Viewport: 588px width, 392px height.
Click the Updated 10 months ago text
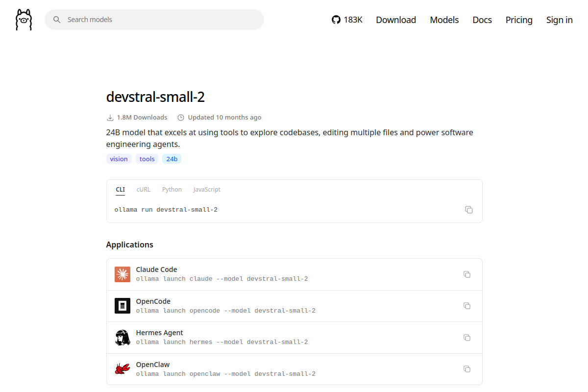[224, 118]
